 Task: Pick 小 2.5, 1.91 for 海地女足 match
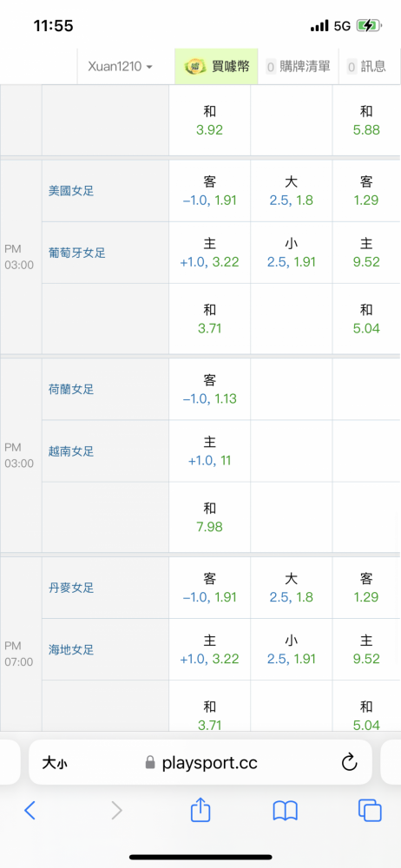click(292, 649)
